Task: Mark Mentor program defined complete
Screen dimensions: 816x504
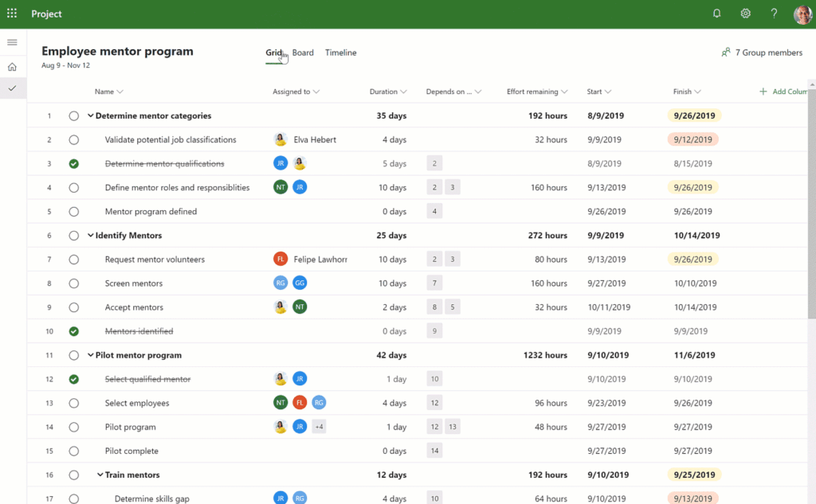Action: [74, 212]
